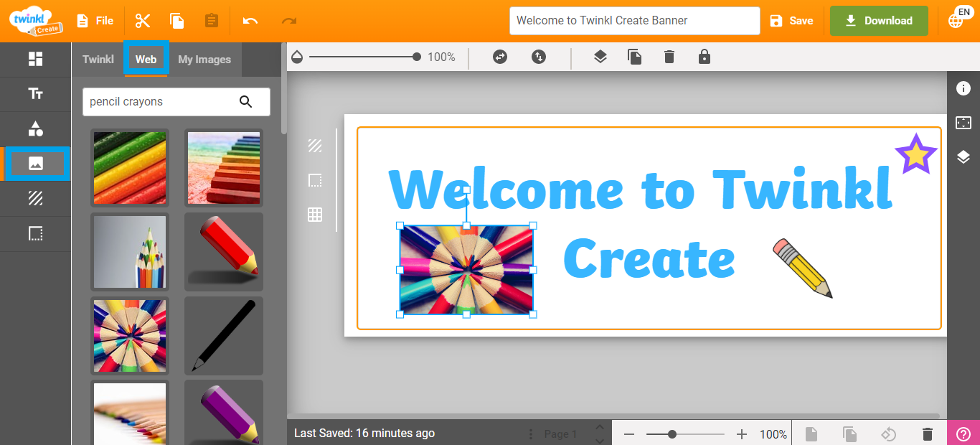980x445 pixels.
Task: Open the Templates panel in sidebar
Action: (35, 60)
